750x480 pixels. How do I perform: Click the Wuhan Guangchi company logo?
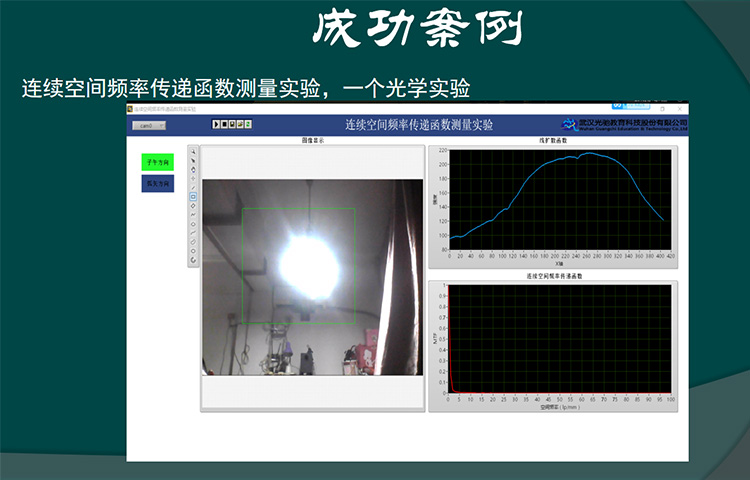pyautogui.click(x=624, y=125)
